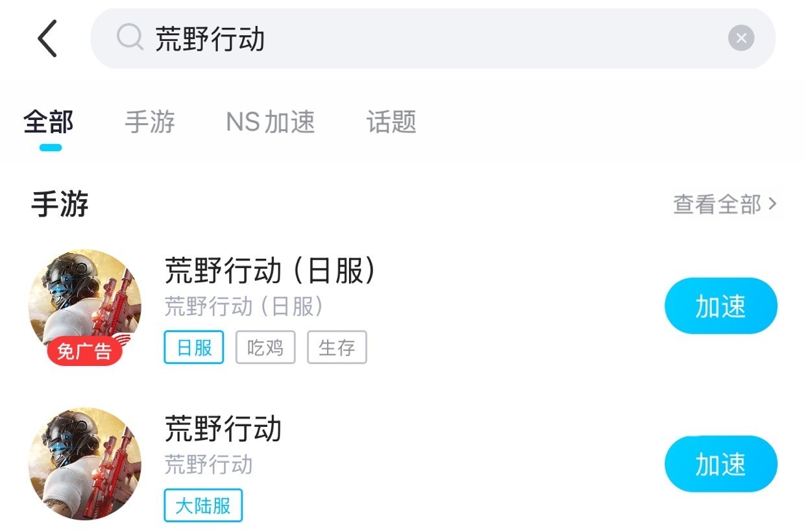Focus the 荒野行动 search input field

point(428,39)
